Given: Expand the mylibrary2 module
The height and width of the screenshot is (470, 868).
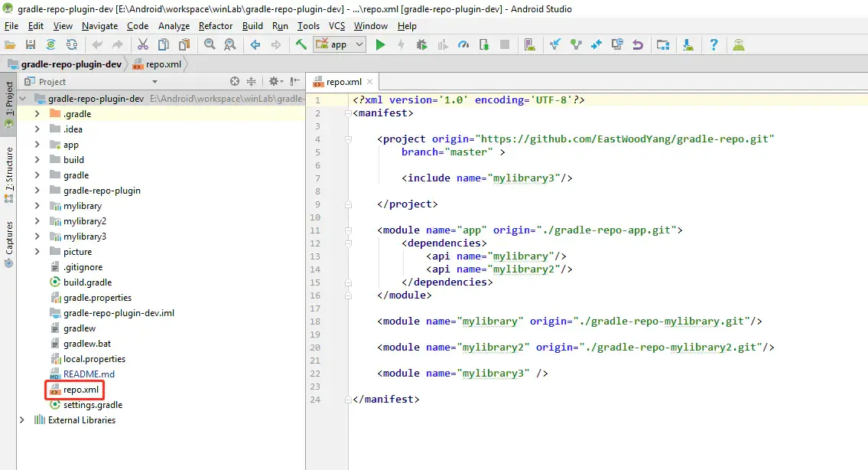Looking at the screenshot, I should click(x=37, y=221).
